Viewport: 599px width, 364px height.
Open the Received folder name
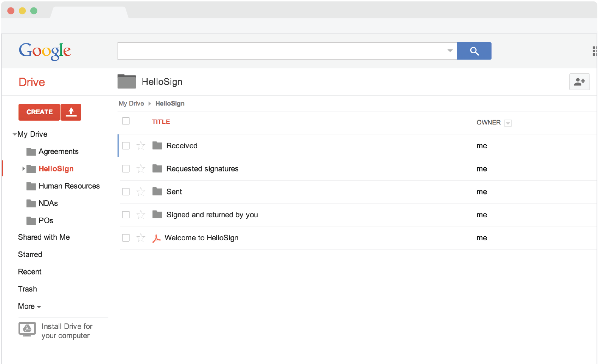[182, 146]
